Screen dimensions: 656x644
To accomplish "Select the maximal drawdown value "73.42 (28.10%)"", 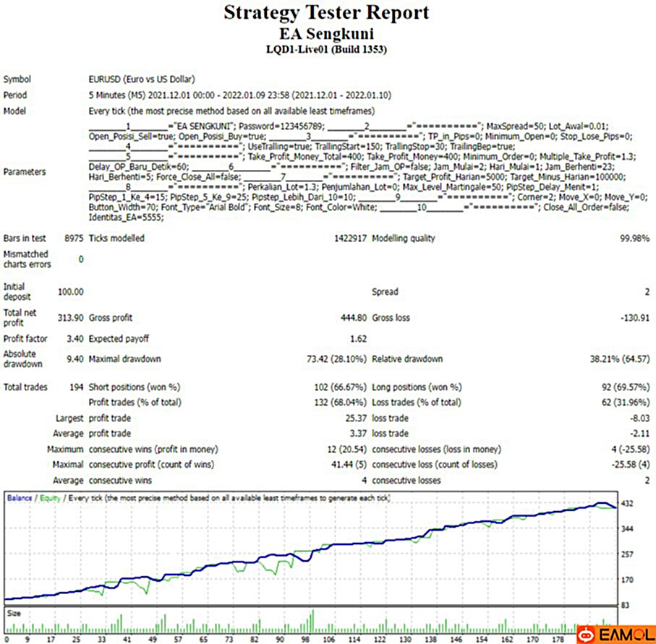I will (x=336, y=359).
